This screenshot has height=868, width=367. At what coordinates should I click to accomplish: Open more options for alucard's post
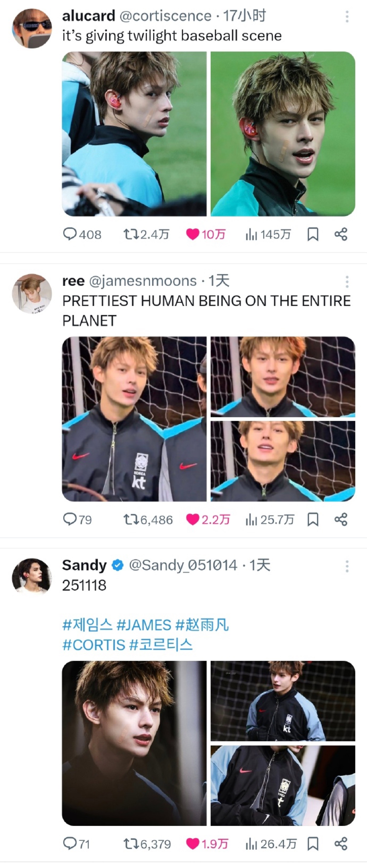(x=347, y=17)
